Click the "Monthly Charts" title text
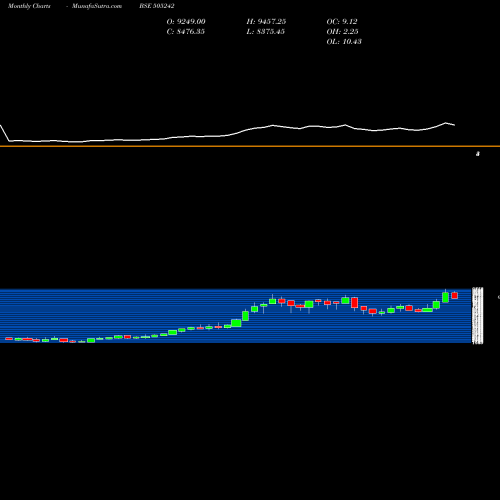500x500 pixels. coord(29,6)
